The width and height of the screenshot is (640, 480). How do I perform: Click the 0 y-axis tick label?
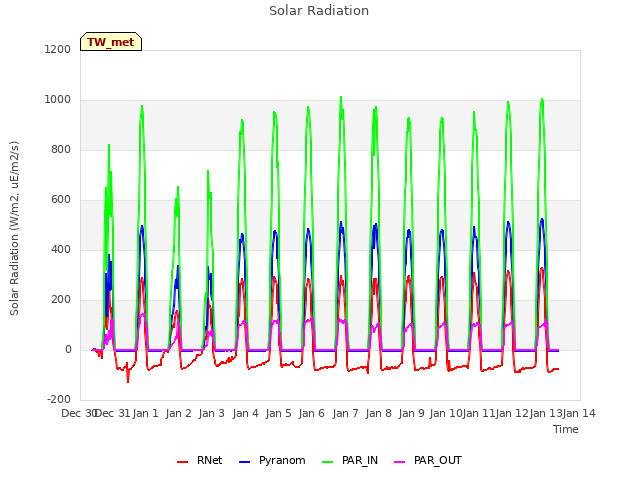pyautogui.click(x=68, y=349)
